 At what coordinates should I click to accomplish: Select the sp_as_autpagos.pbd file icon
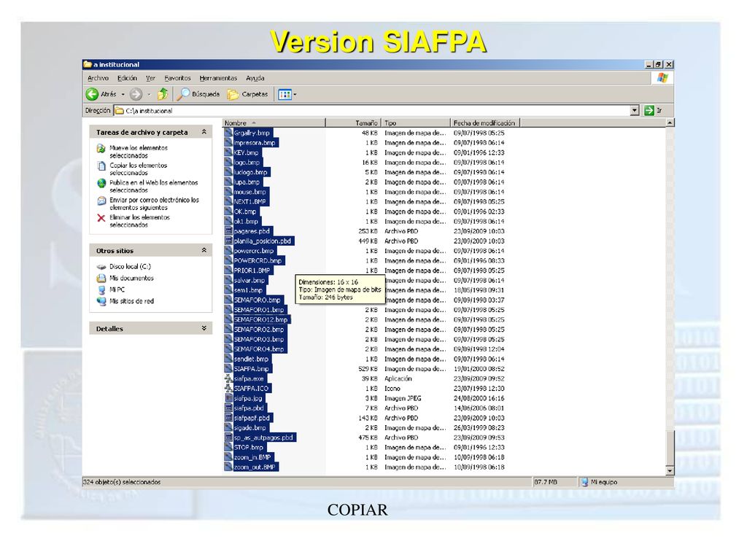(x=228, y=437)
